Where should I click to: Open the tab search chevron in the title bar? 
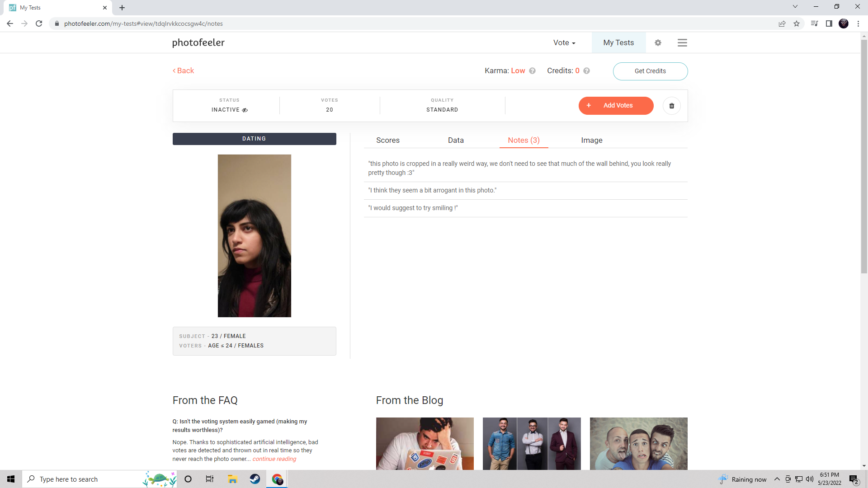coord(795,6)
